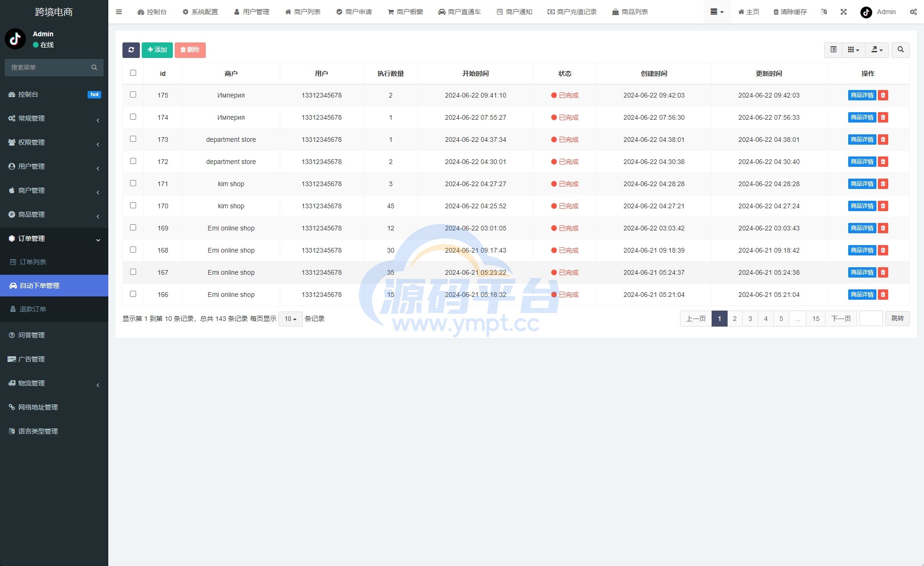The width and height of the screenshot is (924, 566).
Task: Check the row 175 checkbox
Action: point(133,95)
